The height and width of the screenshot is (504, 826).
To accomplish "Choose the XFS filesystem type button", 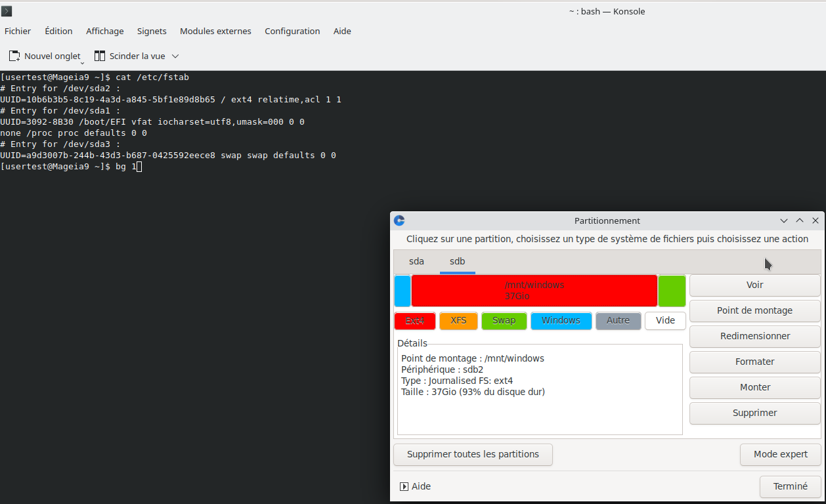I will pos(458,321).
